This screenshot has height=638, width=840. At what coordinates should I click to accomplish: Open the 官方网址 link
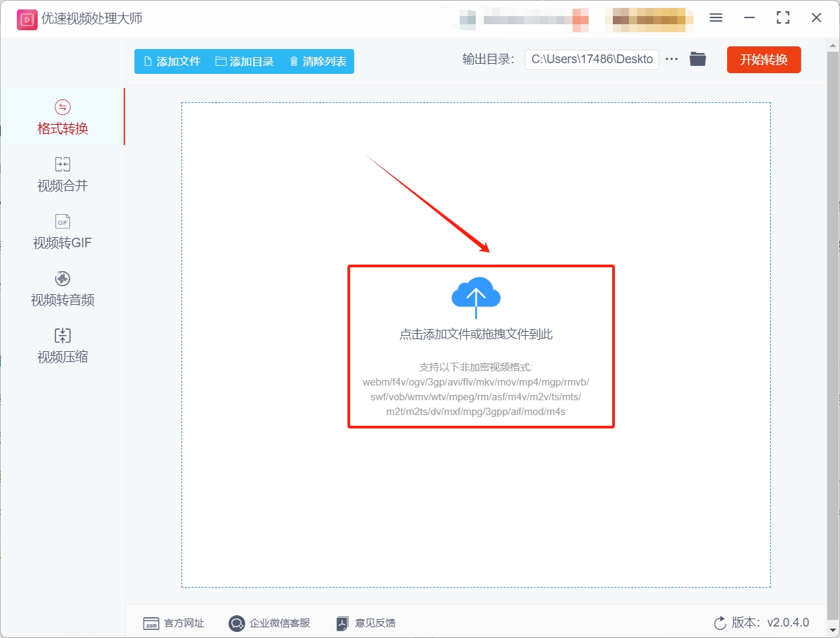click(174, 623)
